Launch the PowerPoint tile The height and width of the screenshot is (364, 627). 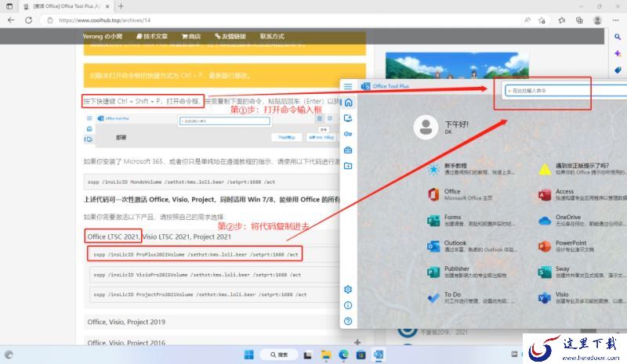[566, 246]
